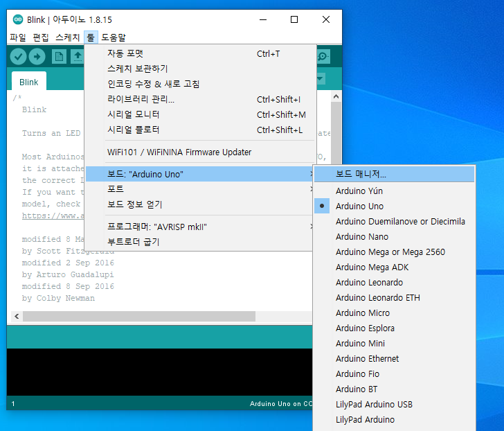Select Arduino Esplora board
Screen dimensions: 504x431
394,328
